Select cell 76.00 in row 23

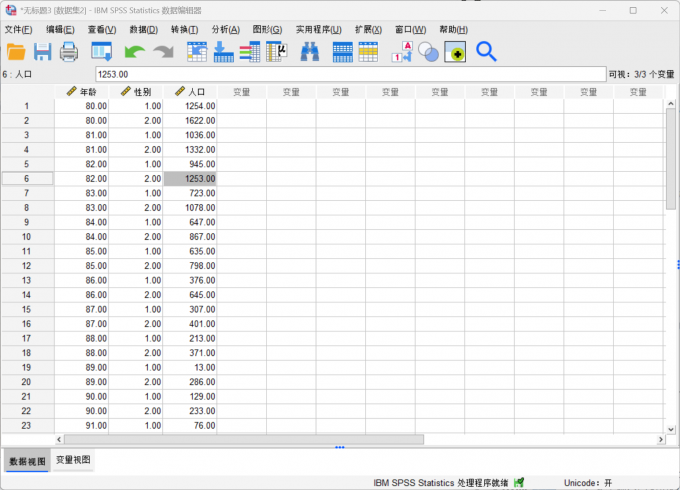(x=190, y=425)
